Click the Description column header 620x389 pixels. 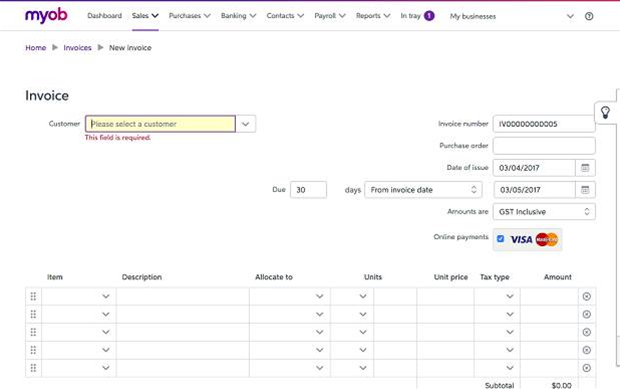tap(142, 277)
